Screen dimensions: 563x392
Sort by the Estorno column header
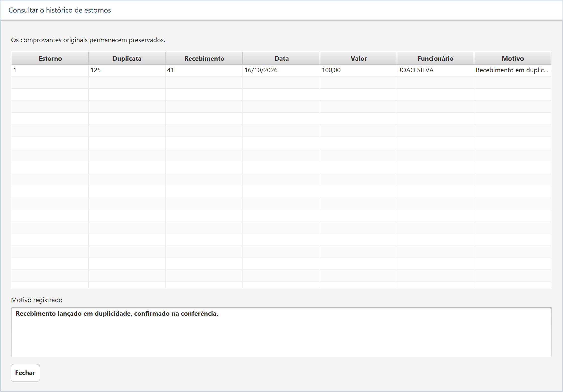[50, 58]
